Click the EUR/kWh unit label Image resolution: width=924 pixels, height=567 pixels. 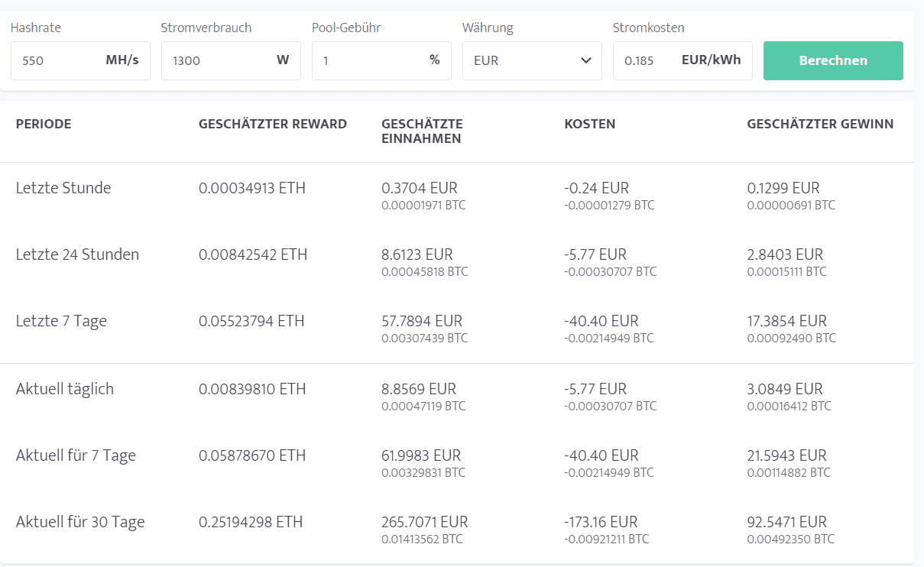tap(711, 60)
